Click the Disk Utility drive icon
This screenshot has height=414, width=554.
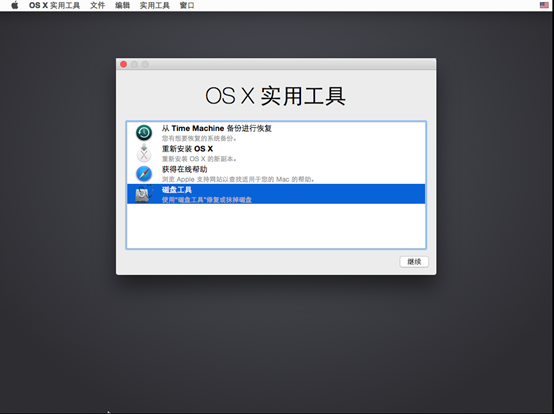[x=144, y=194]
